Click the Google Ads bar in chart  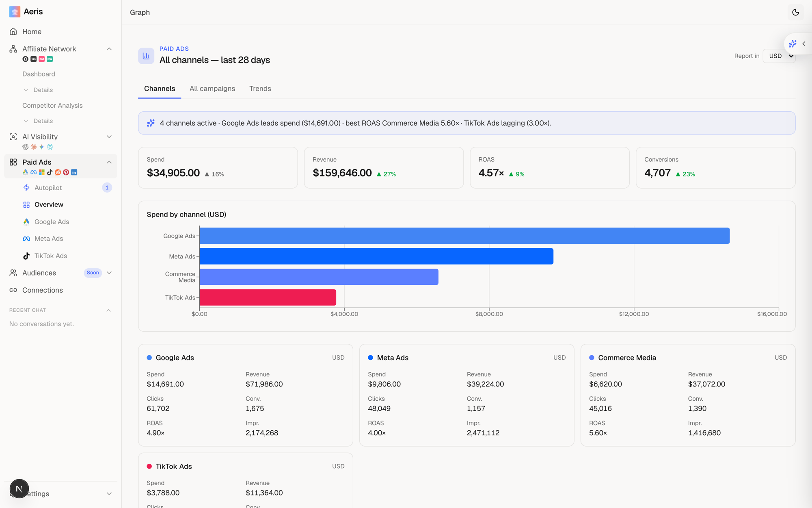[464, 236]
